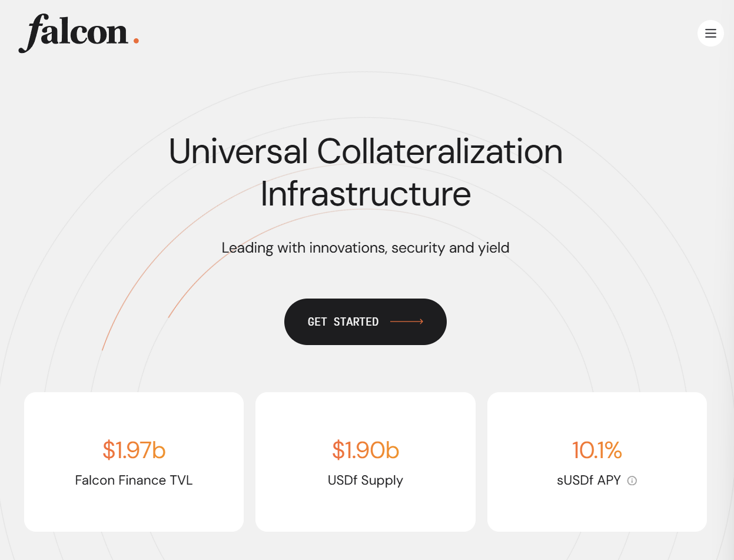Screen dimensions: 734x560
Task: Click the $1.97b TVL figure
Action: tap(134, 450)
